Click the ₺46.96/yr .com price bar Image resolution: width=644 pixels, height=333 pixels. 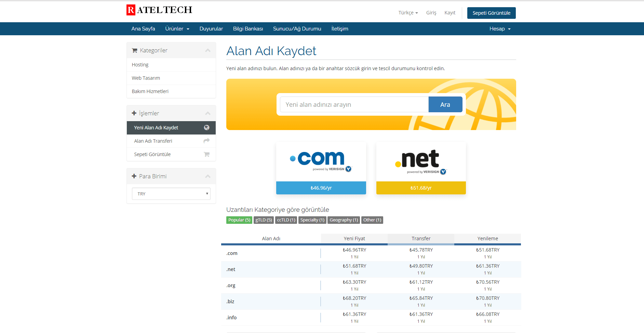pos(321,188)
